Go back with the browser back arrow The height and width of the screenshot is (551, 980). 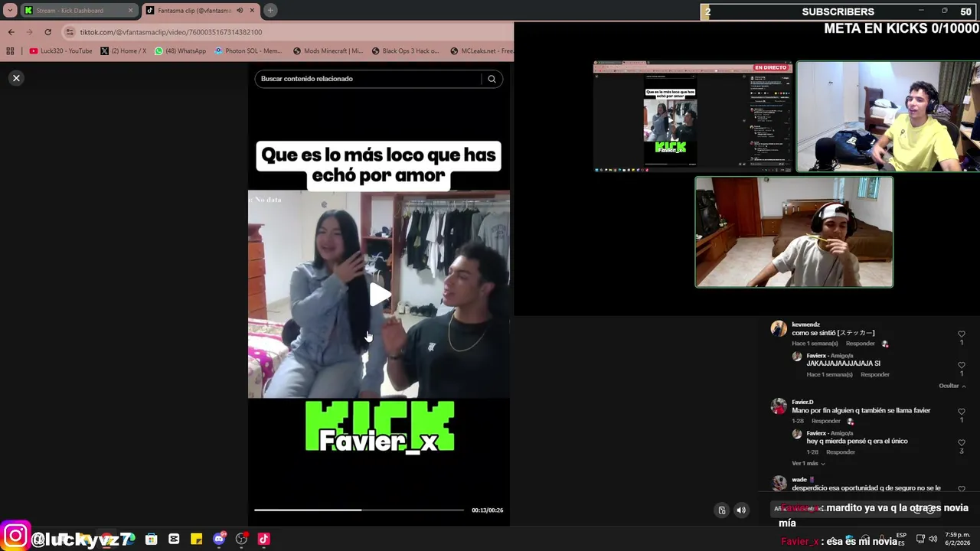point(11,32)
